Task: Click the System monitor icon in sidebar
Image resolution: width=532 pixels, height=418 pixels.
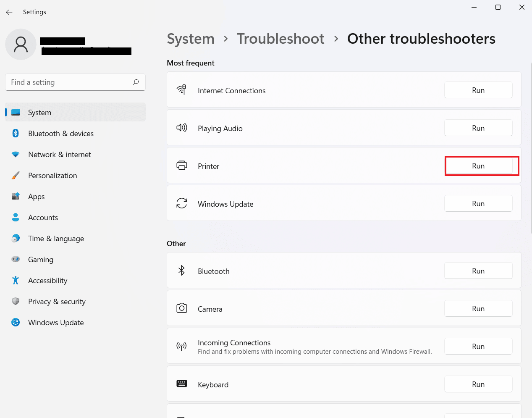Action: tap(16, 113)
